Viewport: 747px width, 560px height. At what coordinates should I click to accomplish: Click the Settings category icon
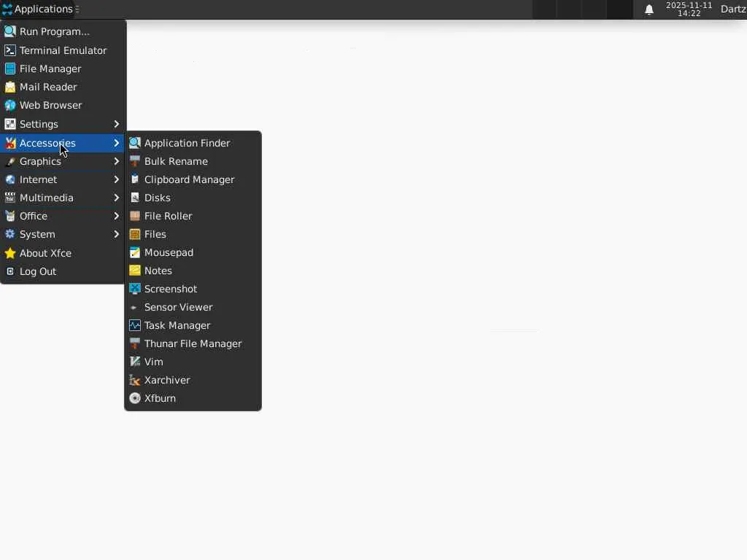pyautogui.click(x=10, y=124)
